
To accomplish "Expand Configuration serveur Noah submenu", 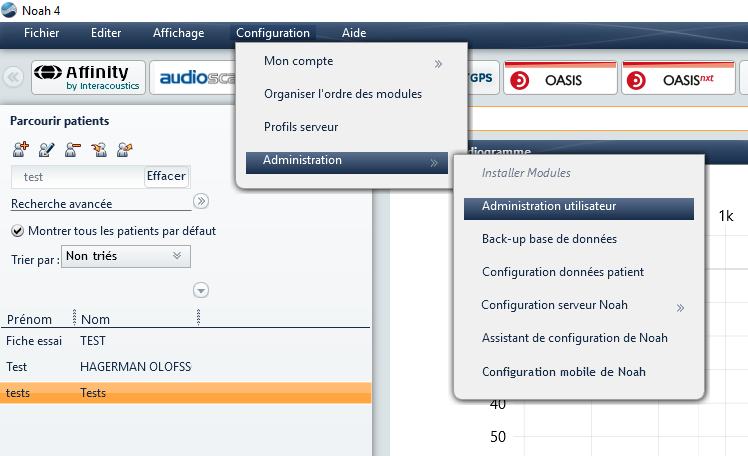I will point(680,307).
